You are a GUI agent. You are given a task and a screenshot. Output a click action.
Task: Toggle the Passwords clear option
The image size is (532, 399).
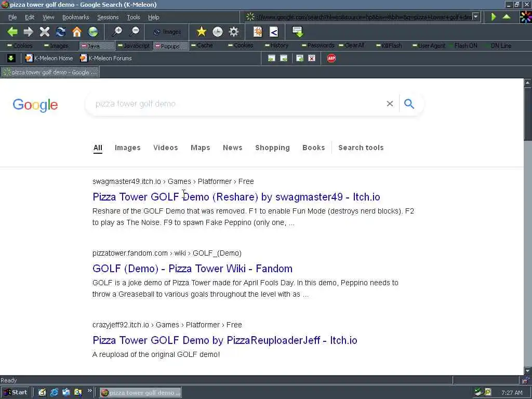317,46
